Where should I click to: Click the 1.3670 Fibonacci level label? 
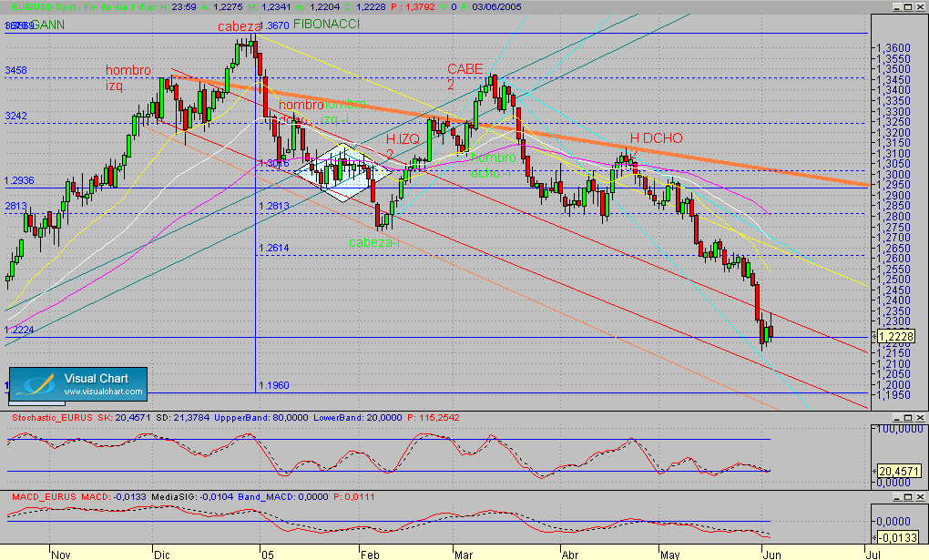coord(274,26)
